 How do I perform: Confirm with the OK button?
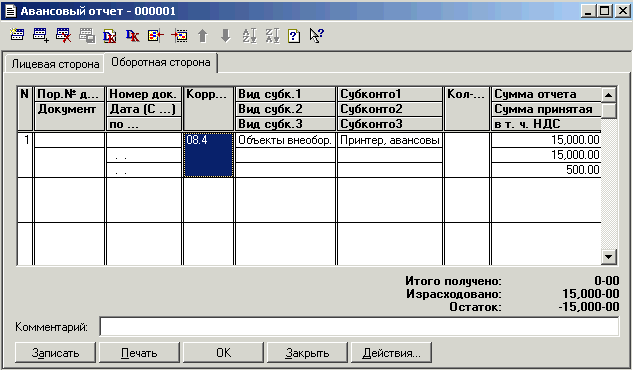click(223, 353)
